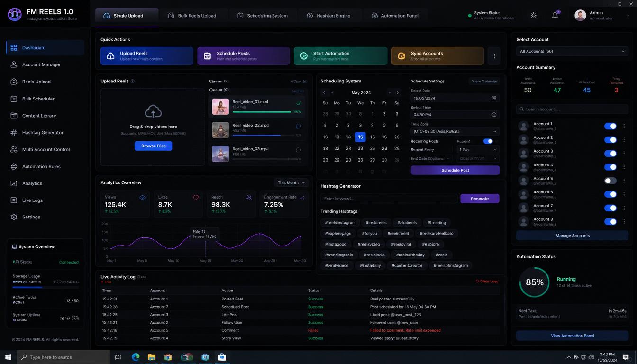
Task: Click the Browse Files button
Action: [153, 146]
